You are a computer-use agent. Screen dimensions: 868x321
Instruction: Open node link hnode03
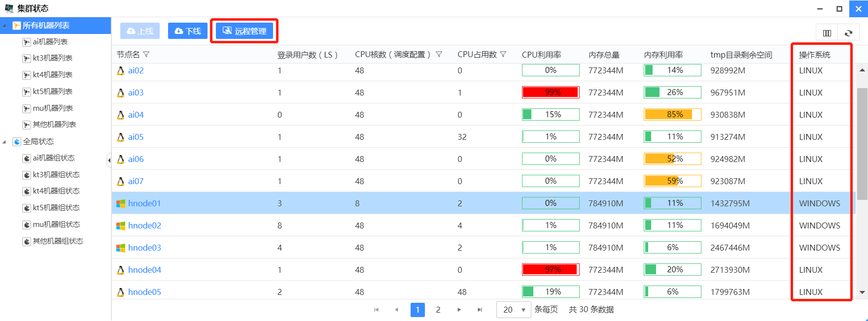pos(144,248)
